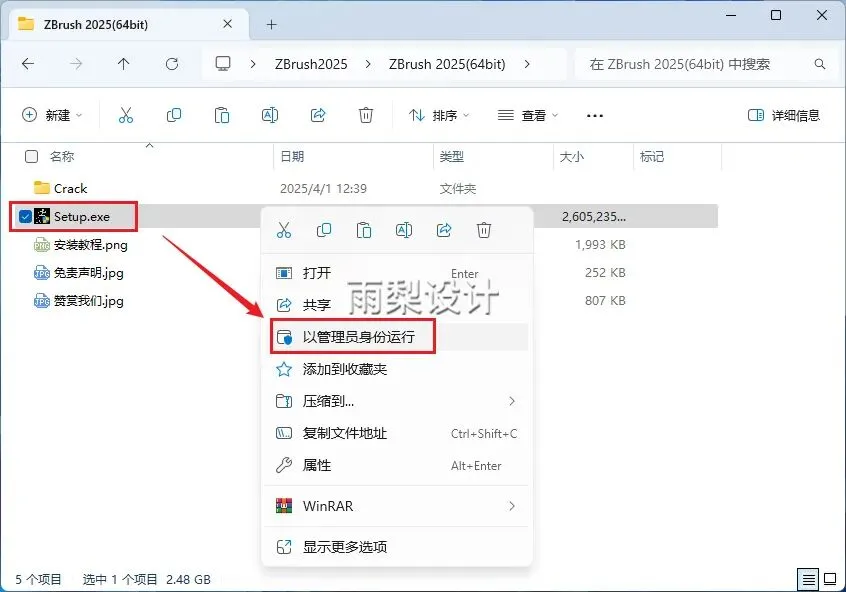This screenshot has height=592, width=846.
Task: Switch to large thumbnails view in status bar
Action: [x=830, y=580]
